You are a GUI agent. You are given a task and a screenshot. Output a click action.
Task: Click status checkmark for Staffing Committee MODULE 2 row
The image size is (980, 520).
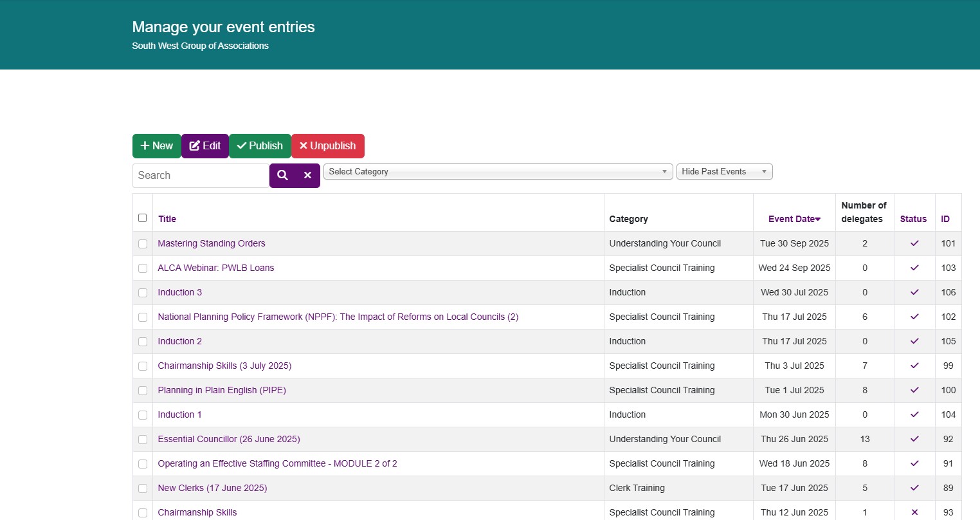pos(914,463)
